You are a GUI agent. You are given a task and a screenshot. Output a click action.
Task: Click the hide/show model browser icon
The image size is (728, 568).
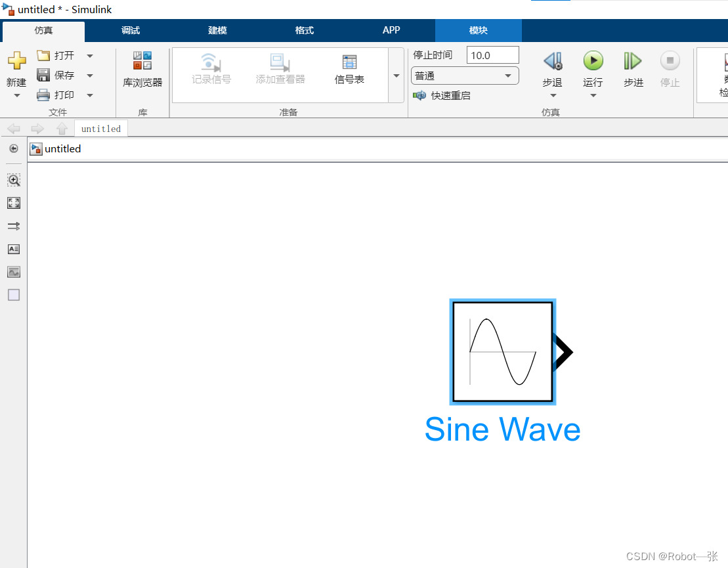click(x=14, y=148)
